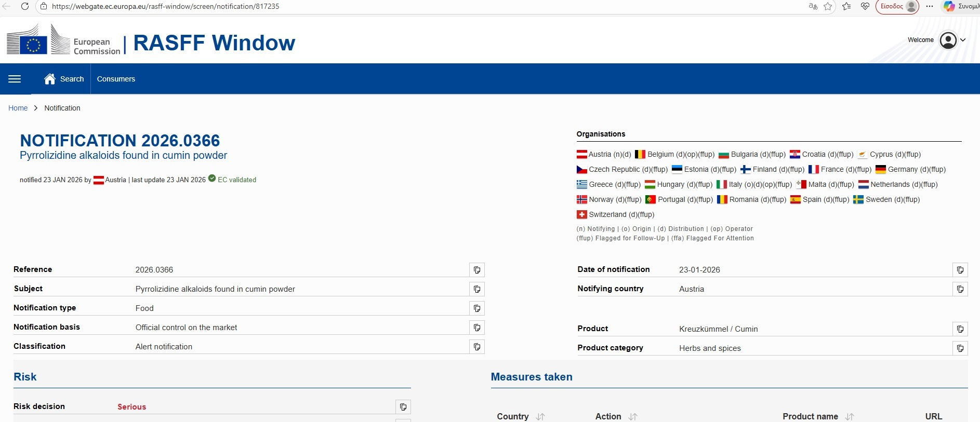Sort Measures table by Product name
The height and width of the screenshot is (422, 980).
[850, 416]
